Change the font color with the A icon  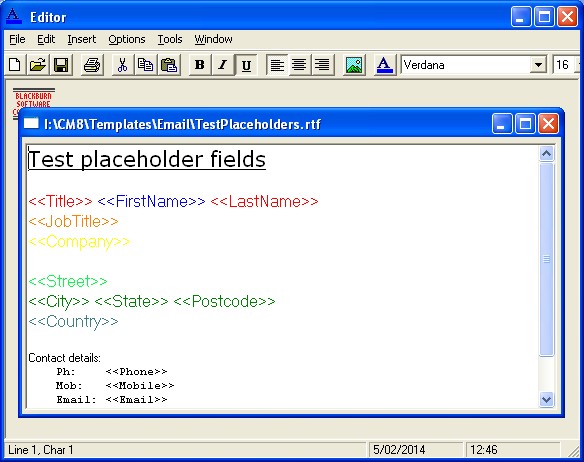pyautogui.click(x=384, y=65)
